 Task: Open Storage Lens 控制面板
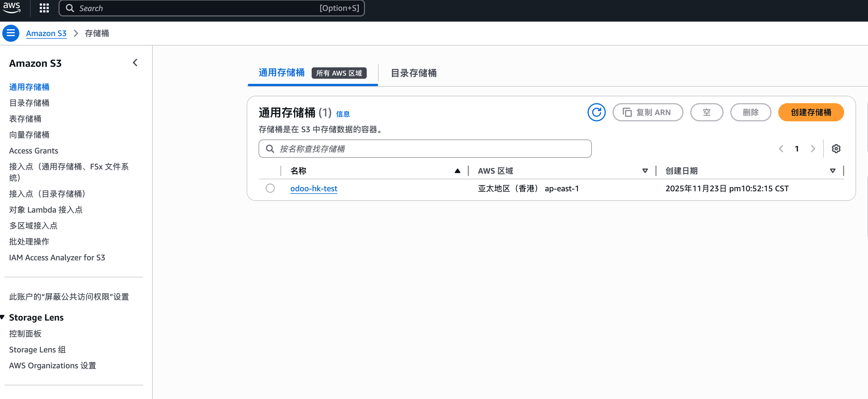point(25,334)
